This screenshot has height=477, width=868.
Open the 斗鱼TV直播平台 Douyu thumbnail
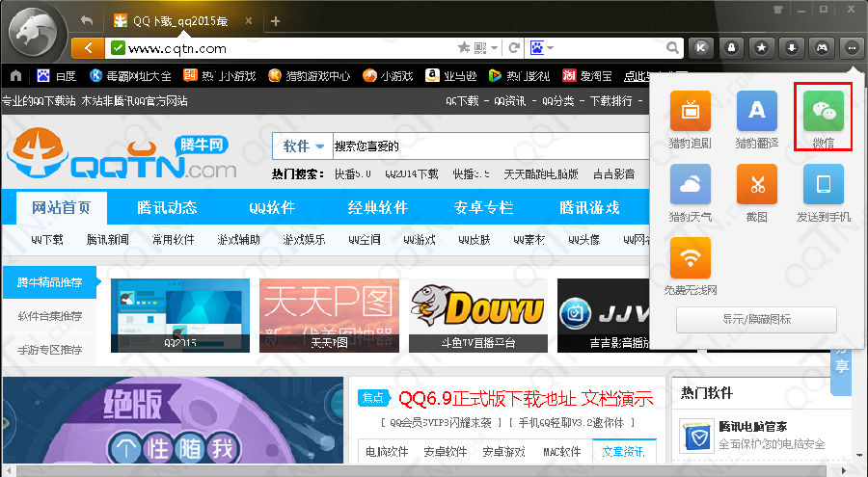click(478, 315)
